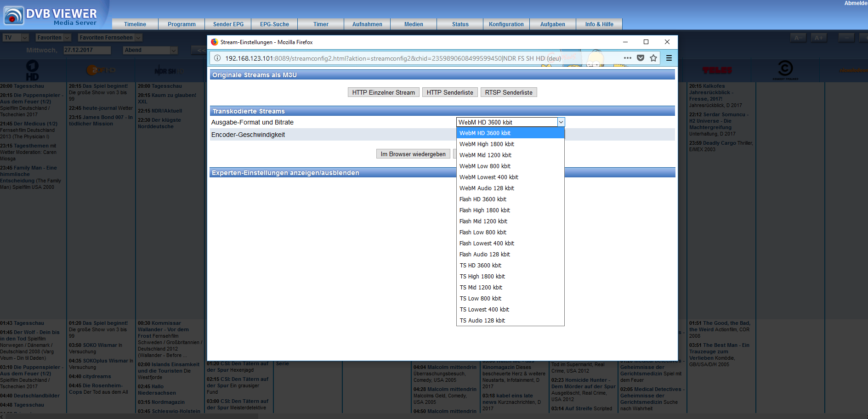Select Flash HD 3600 kbit option

510,199
